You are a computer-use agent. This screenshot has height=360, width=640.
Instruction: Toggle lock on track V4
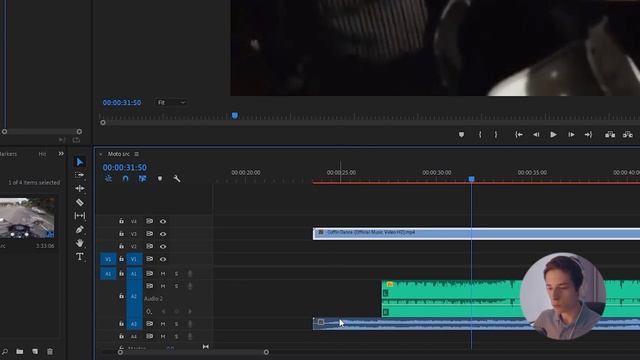(x=121, y=221)
